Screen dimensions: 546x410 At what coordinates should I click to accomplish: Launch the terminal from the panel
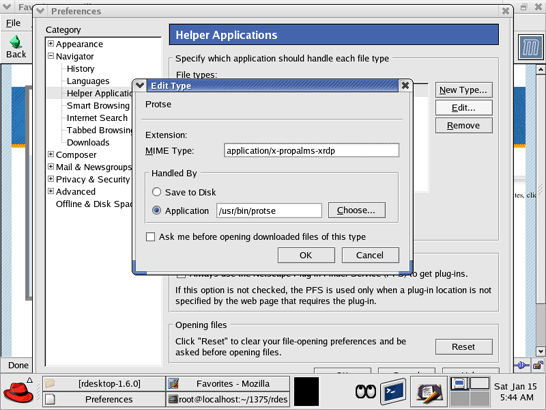point(393,392)
